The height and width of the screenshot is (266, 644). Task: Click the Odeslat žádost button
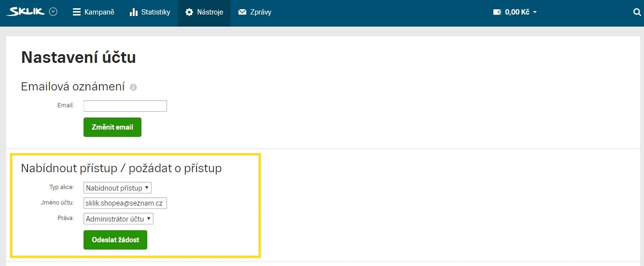(x=115, y=240)
